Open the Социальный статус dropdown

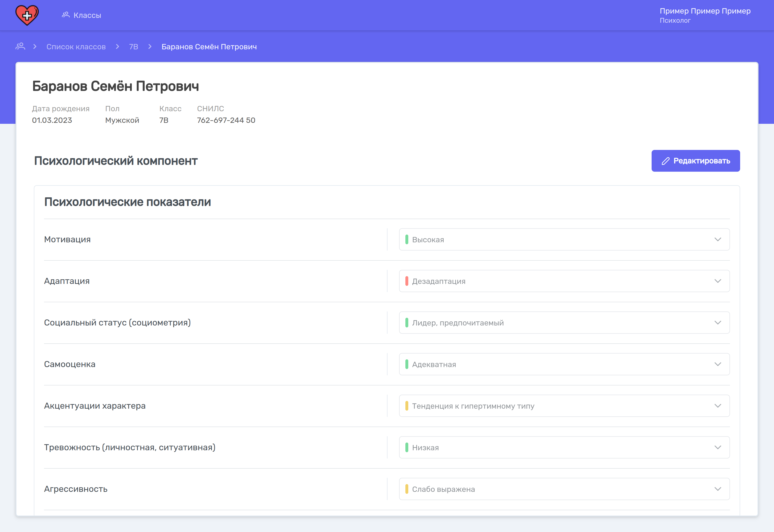click(564, 323)
